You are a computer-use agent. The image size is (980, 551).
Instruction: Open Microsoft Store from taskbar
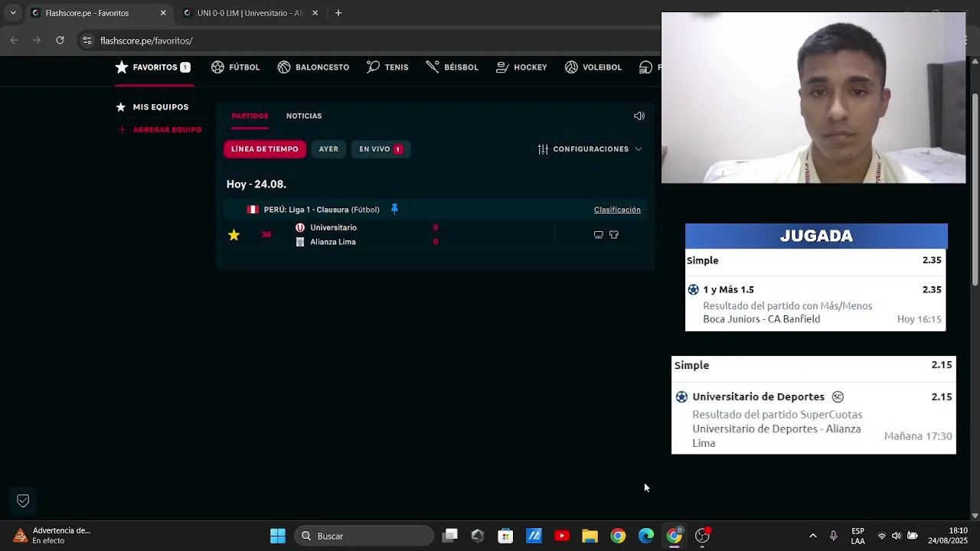[505, 536]
